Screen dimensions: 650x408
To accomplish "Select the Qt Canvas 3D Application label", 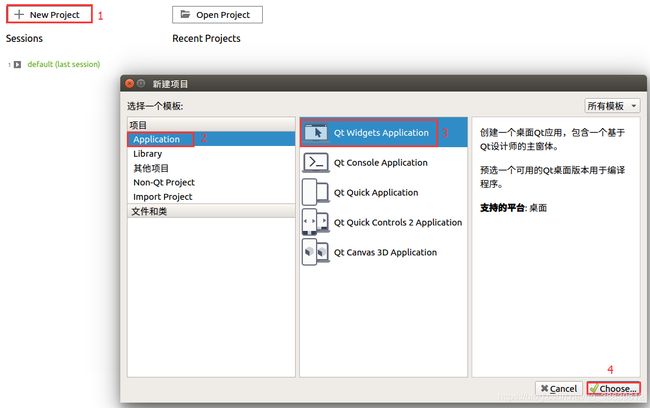I will (x=385, y=252).
